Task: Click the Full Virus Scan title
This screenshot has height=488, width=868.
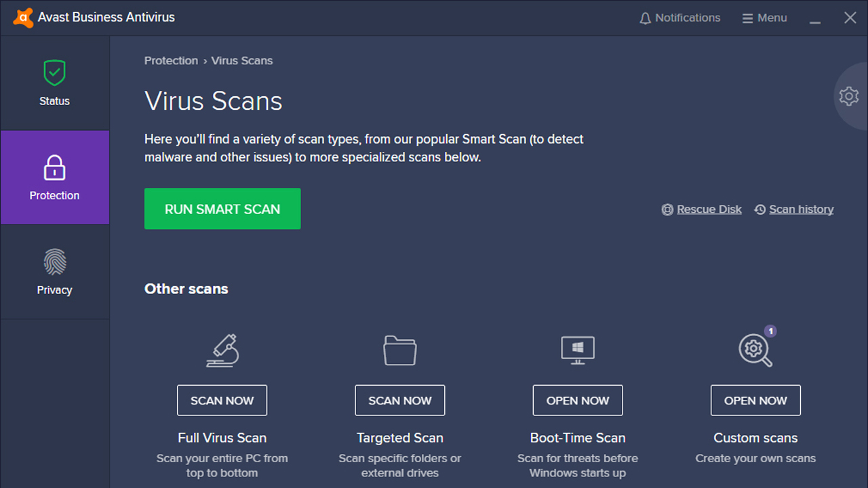Action: [222, 438]
